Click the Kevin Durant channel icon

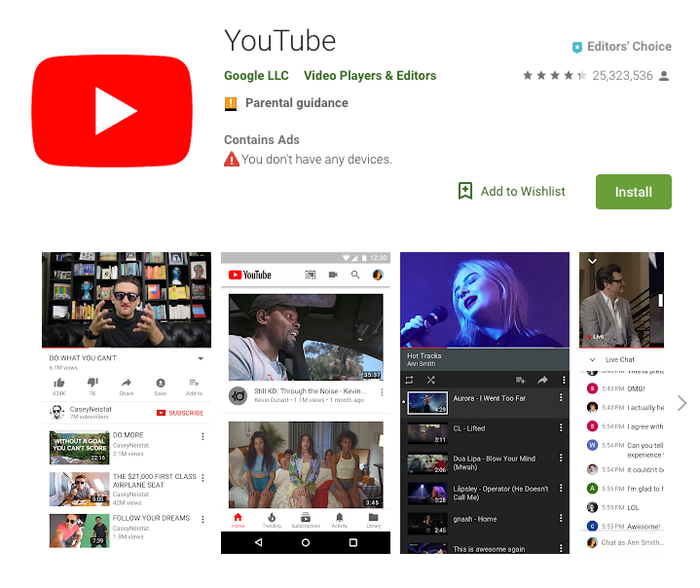[x=238, y=396]
